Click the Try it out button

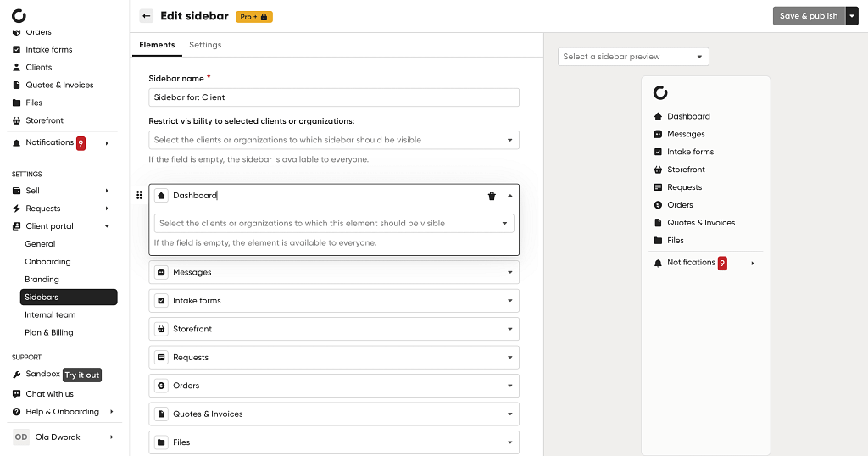coord(82,375)
